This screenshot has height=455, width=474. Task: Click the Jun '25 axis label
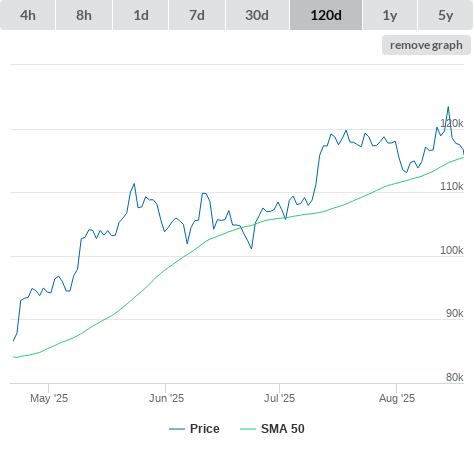coord(166,398)
